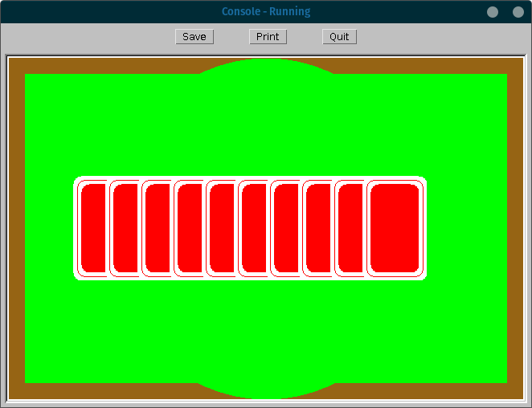Click the eighth card from the left
The width and height of the screenshot is (532, 408).
click(x=317, y=229)
